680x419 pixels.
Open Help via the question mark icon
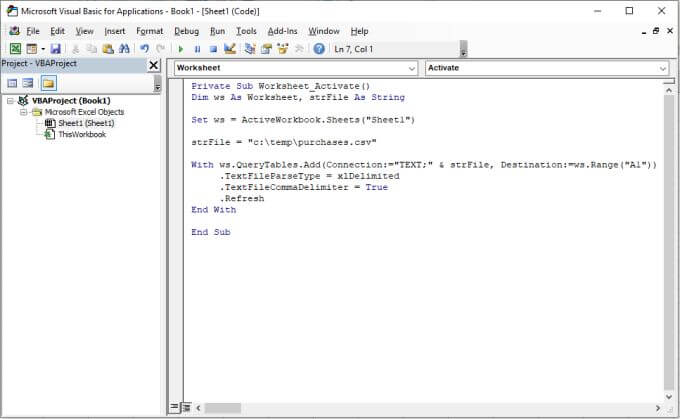point(319,48)
